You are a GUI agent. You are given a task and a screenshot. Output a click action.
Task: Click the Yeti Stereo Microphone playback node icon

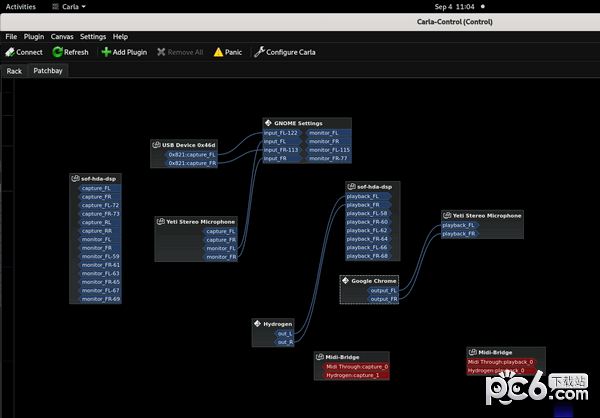447,216
